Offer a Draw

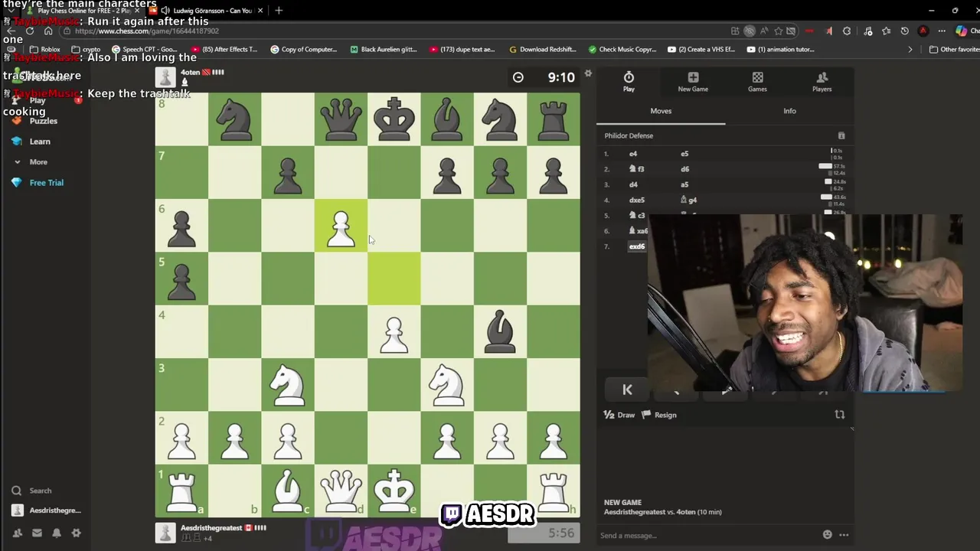coord(620,415)
